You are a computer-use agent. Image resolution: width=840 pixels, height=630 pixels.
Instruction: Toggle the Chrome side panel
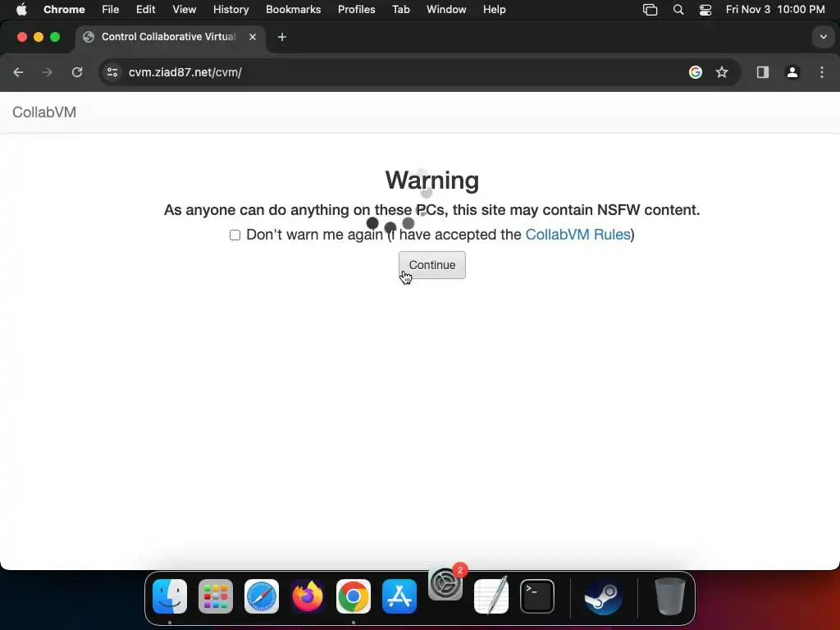[x=763, y=72]
